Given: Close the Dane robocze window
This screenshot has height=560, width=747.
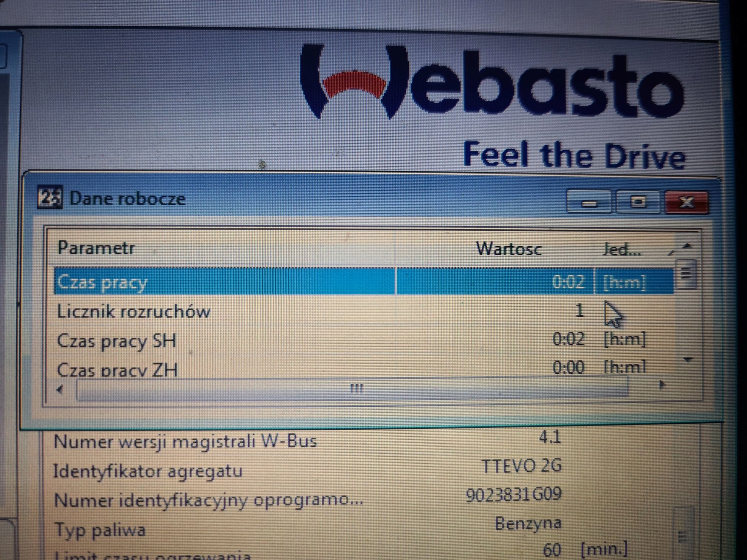Looking at the screenshot, I should click(x=687, y=202).
